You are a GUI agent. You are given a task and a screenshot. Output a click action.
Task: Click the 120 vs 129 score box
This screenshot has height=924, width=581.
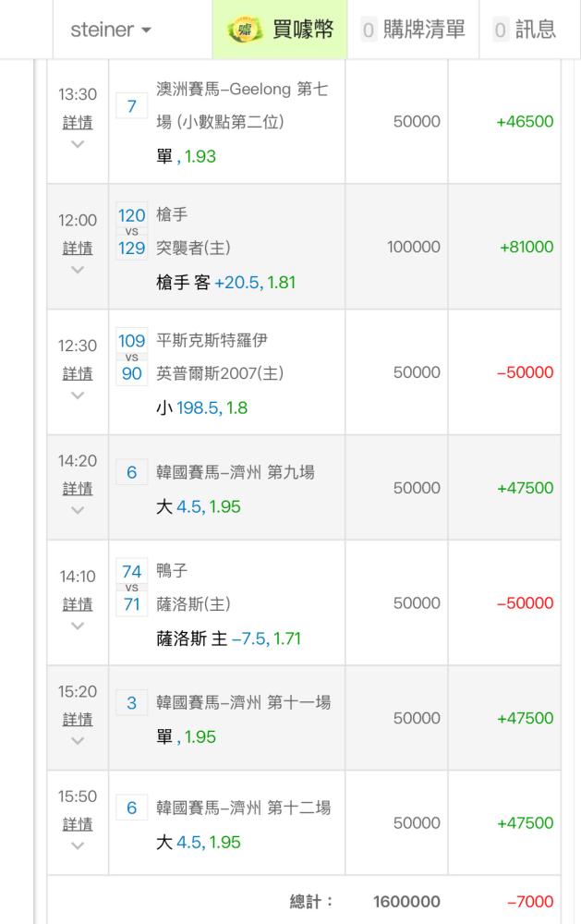click(132, 232)
